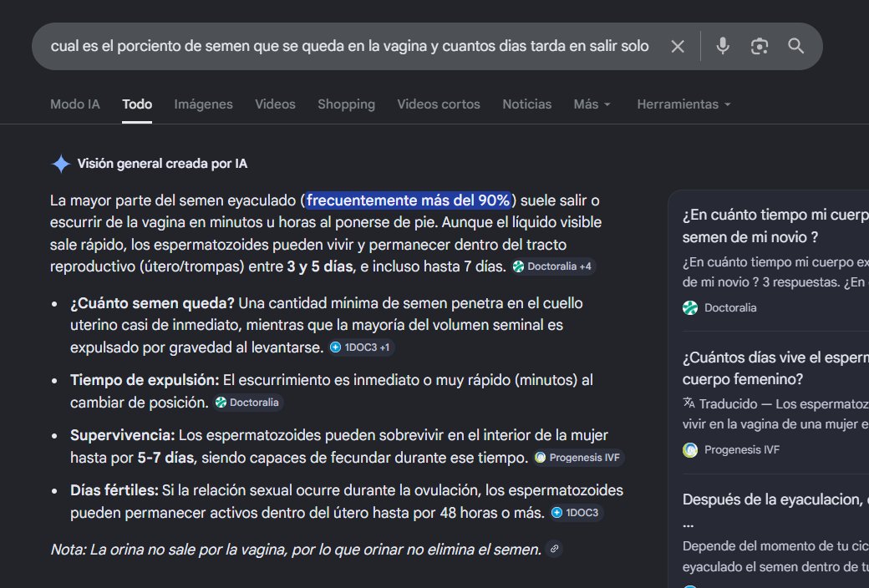Click the blue AI overview sparkle icon
This screenshot has width=869, height=588.
[60, 164]
